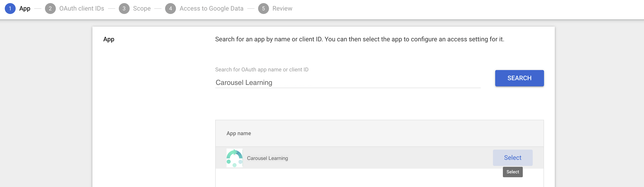Image resolution: width=644 pixels, height=187 pixels.
Task: Click the step 1 circle icon
Action: pos(10,9)
